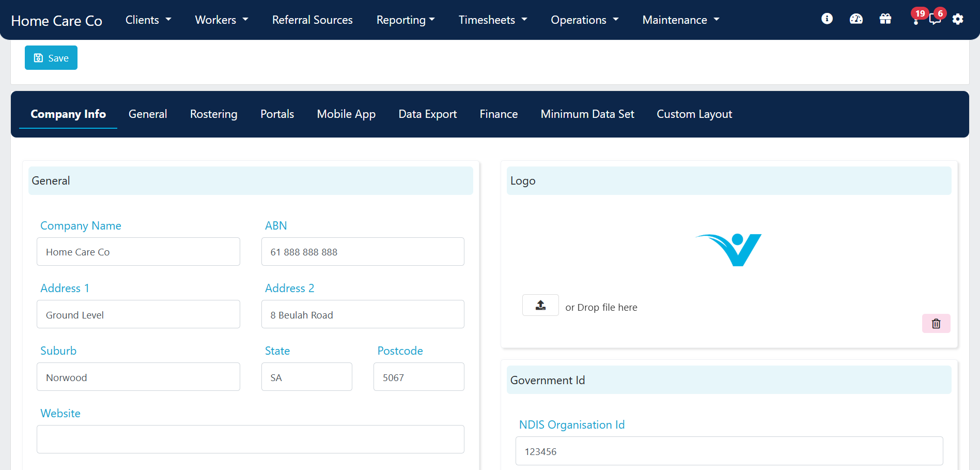The height and width of the screenshot is (470, 980).
Task: Click the upload logo file icon button
Action: 540,305
